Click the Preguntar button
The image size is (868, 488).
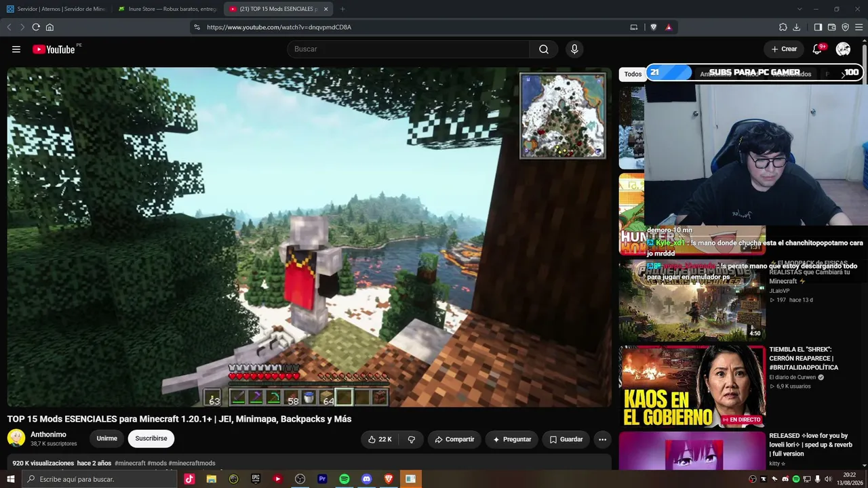click(x=512, y=439)
